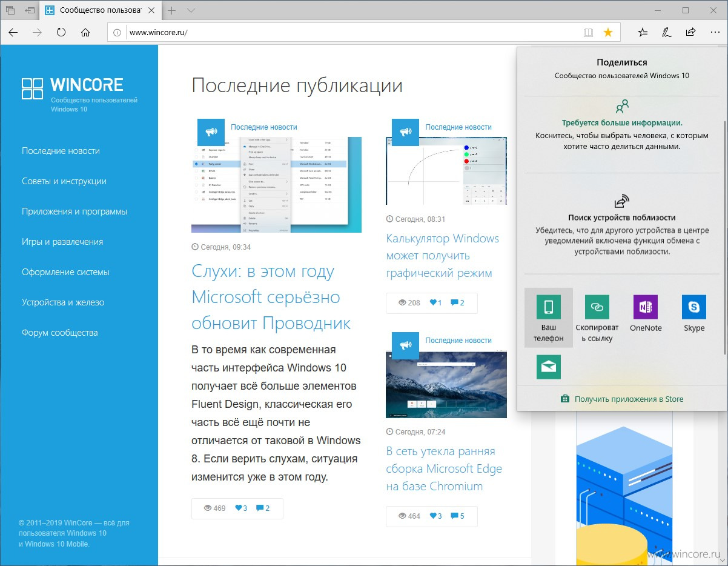
Task: Click the site information icon
Action: point(117,33)
